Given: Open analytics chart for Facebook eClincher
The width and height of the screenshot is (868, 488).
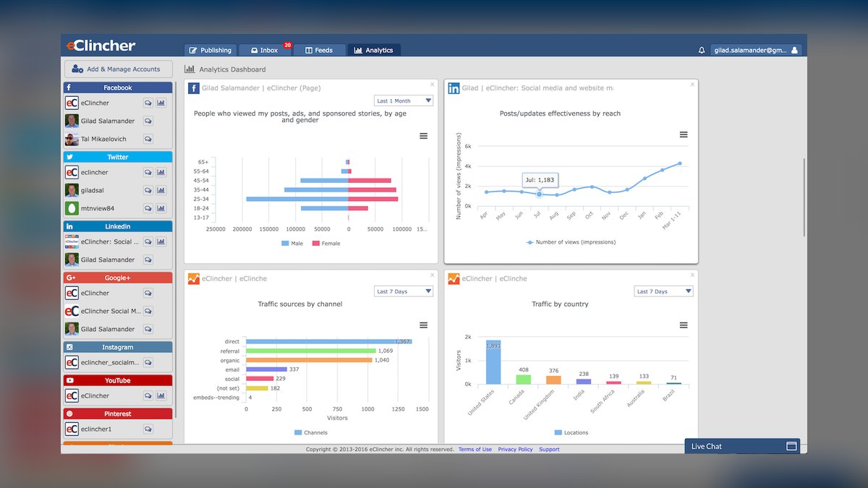Looking at the screenshot, I should 161,103.
